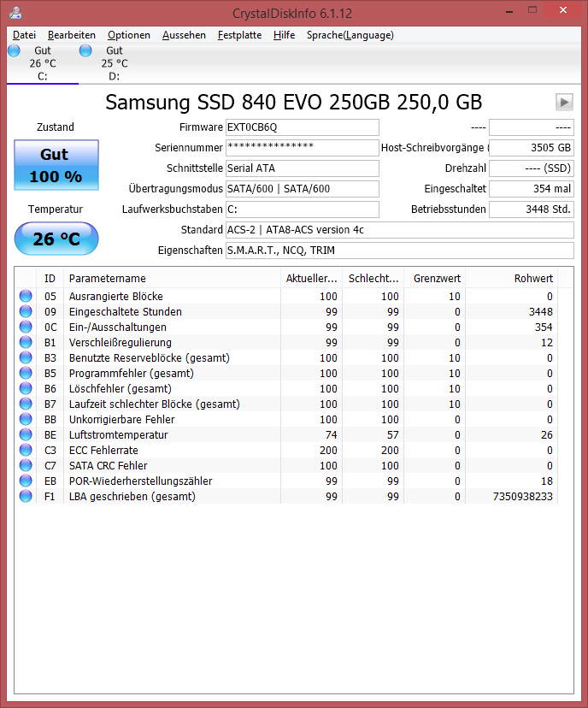Viewport: 588px width, 708px height.
Task: Click status orb of Benutzte Reserveblöcke row
Action: coord(26,357)
